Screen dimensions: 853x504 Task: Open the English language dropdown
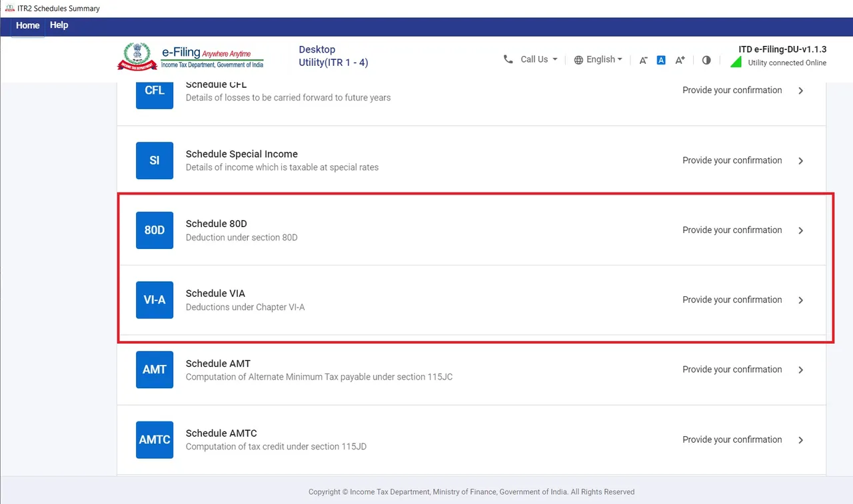point(604,59)
